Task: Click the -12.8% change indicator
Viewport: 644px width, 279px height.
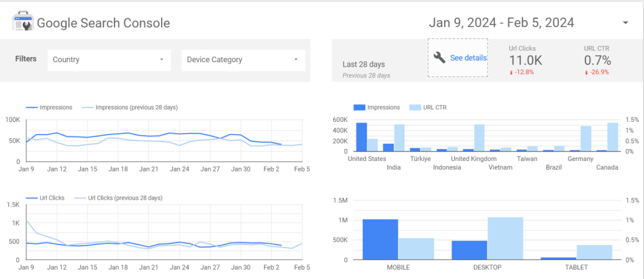Action: click(x=522, y=72)
